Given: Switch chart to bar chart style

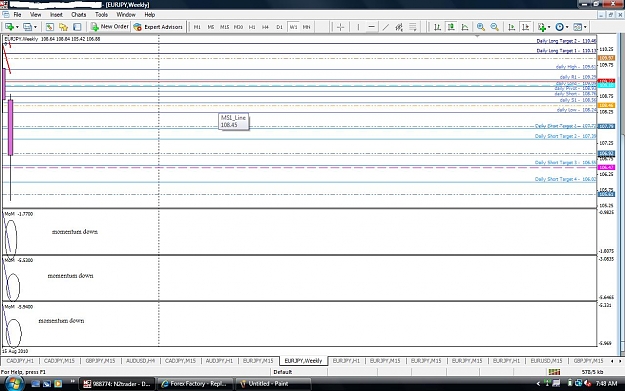Looking at the screenshot, I should pos(437,27).
